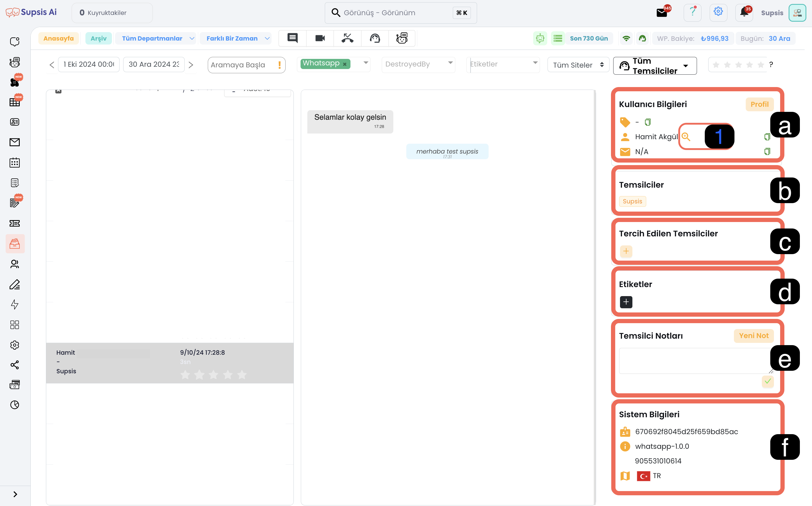
Task: Switch to the Anasayfa tab
Action: [59, 39]
